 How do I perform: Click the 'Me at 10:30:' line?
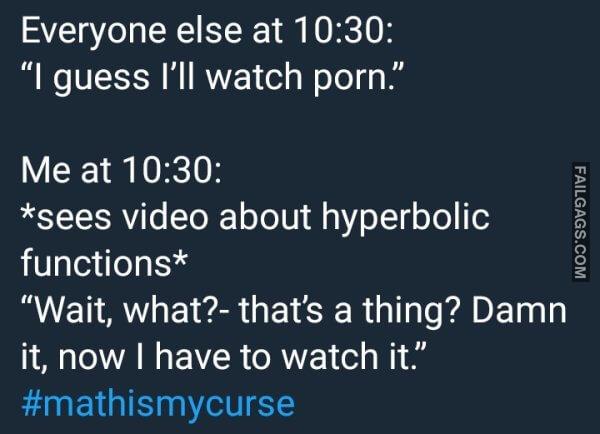tap(121, 170)
